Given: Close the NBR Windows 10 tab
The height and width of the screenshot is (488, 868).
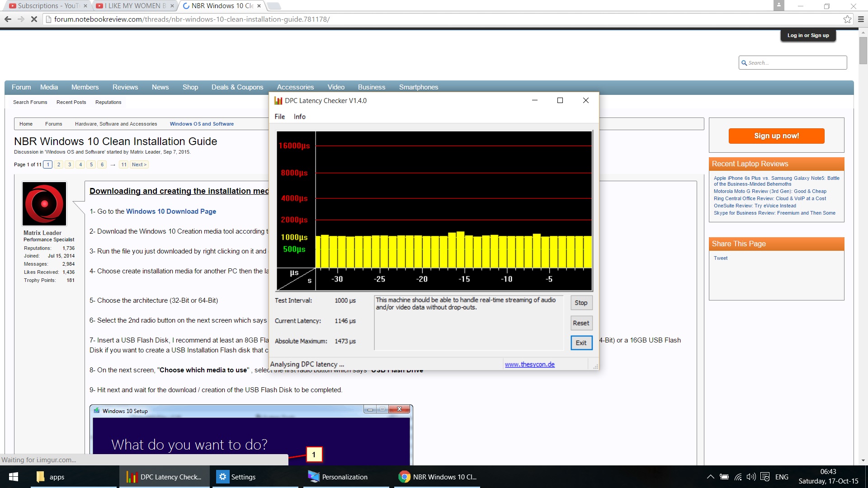Looking at the screenshot, I should (259, 6).
